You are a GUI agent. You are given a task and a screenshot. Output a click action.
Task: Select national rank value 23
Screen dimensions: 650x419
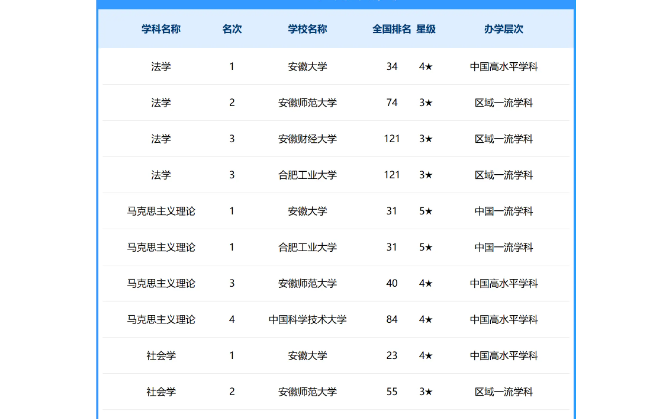pyautogui.click(x=392, y=356)
